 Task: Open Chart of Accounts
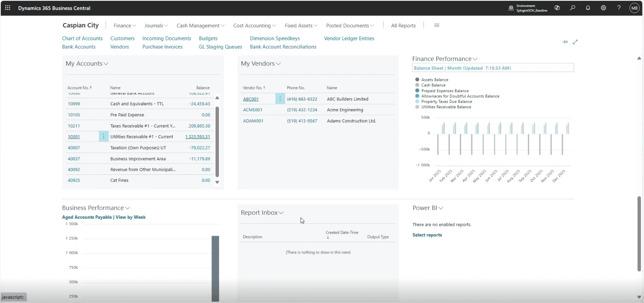tap(82, 39)
